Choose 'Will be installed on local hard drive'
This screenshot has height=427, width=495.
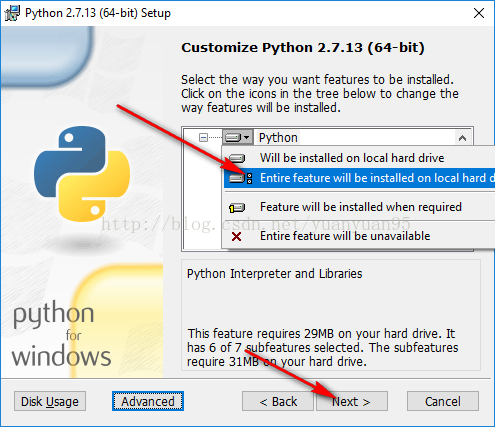point(359,158)
